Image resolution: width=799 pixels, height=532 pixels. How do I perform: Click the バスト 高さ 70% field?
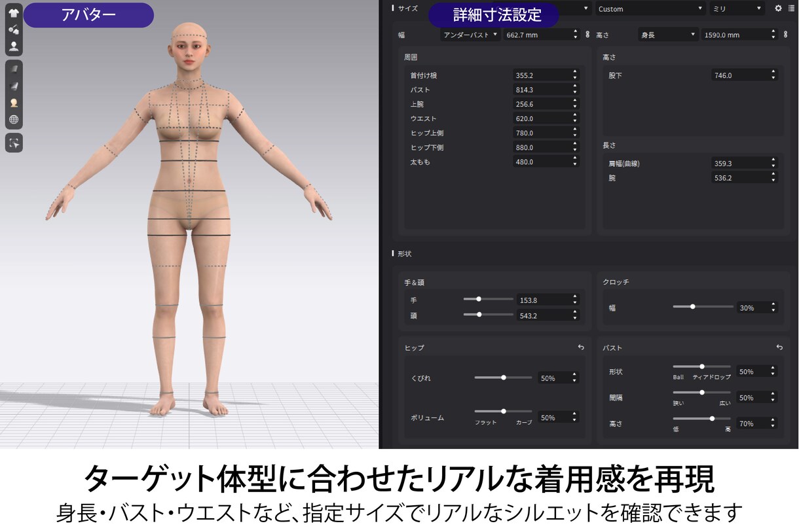pyautogui.click(x=757, y=423)
